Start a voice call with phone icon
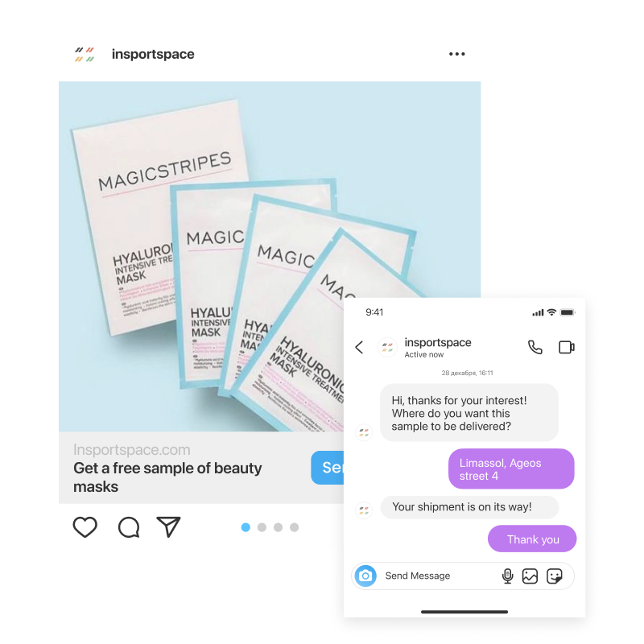 (x=535, y=348)
